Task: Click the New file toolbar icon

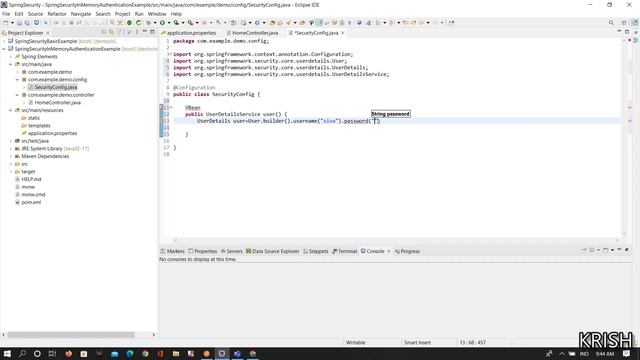Action: pos(6,23)
